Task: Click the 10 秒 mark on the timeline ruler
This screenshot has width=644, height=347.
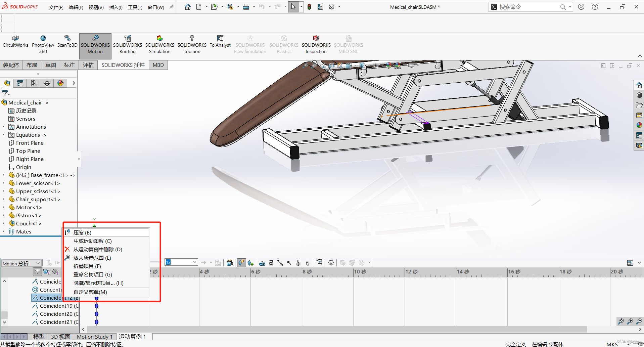Action: tap(360, 271)
